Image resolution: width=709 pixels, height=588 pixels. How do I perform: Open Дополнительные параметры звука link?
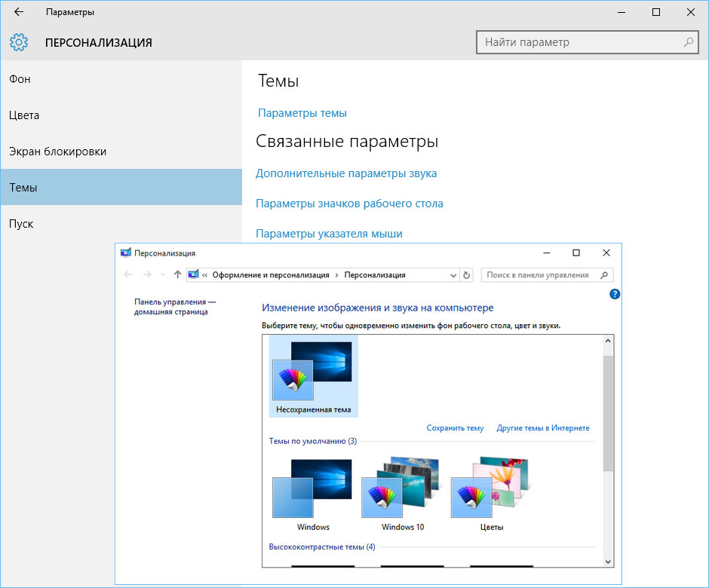346,173
